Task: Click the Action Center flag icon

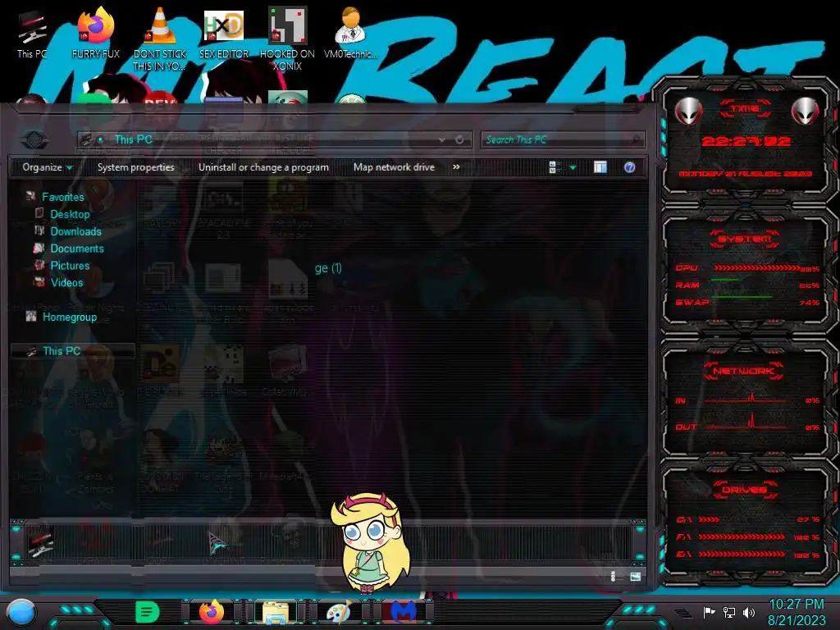Action: click(709, 612)
